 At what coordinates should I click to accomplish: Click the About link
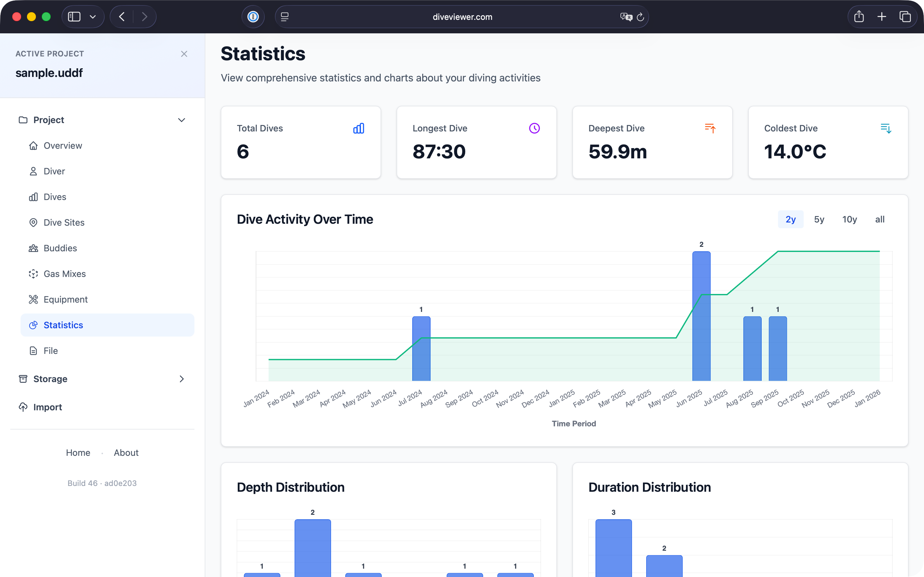click(x=126, y=453)
